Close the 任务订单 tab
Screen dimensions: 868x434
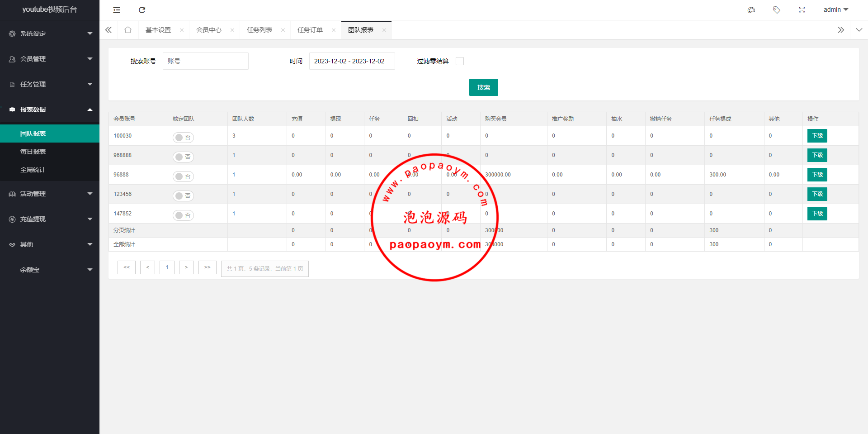tap(334, 30)
